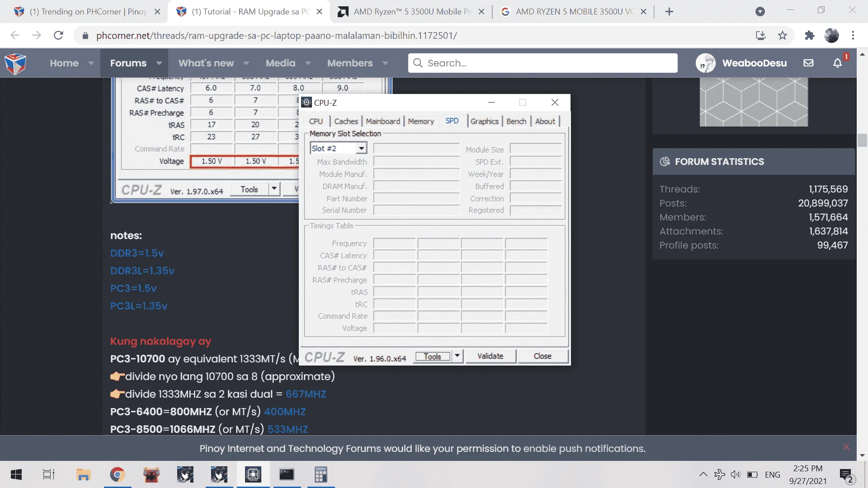Open a new browser tab
This screenshot has width=868, height=488.
(670, 12)
